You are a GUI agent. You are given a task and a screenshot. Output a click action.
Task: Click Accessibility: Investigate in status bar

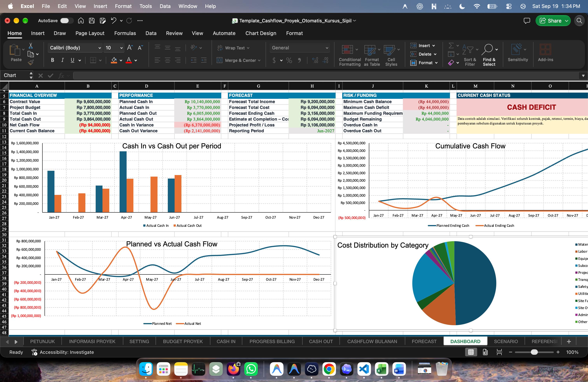pyautogui.click(x=63, y=352)
